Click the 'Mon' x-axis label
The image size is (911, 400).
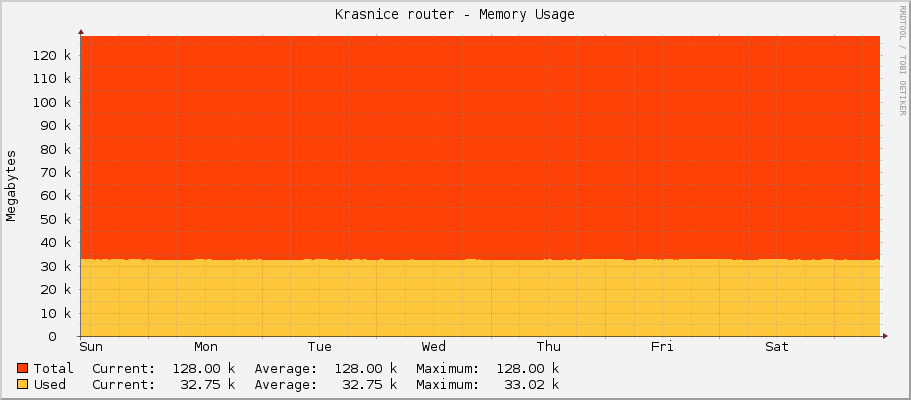pyautogui.click(x=206, y=347)
